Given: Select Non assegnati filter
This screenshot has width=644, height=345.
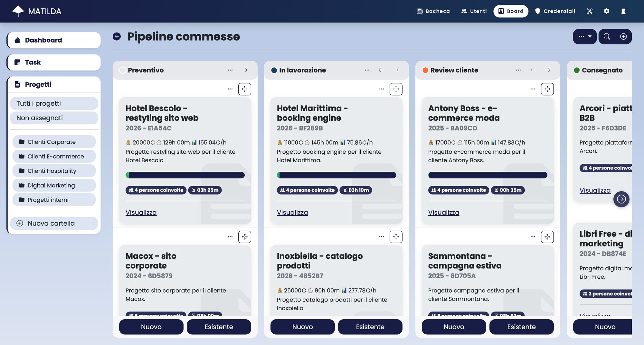Looking at the screenshot, I should [x=54, y=118].
